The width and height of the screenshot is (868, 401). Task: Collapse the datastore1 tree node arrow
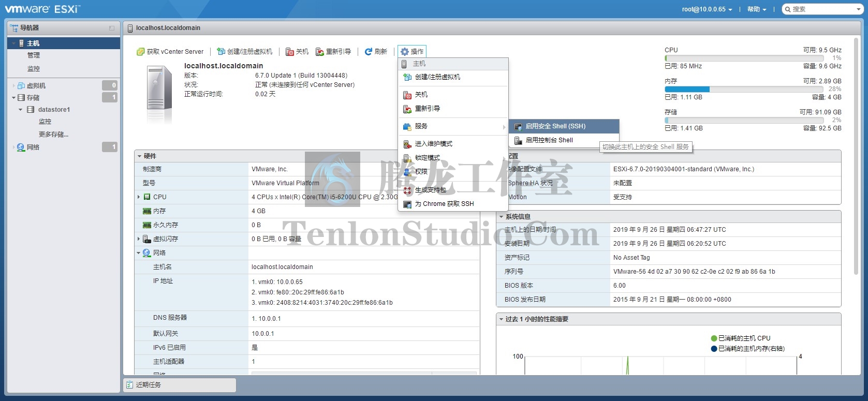click(20, 110)
